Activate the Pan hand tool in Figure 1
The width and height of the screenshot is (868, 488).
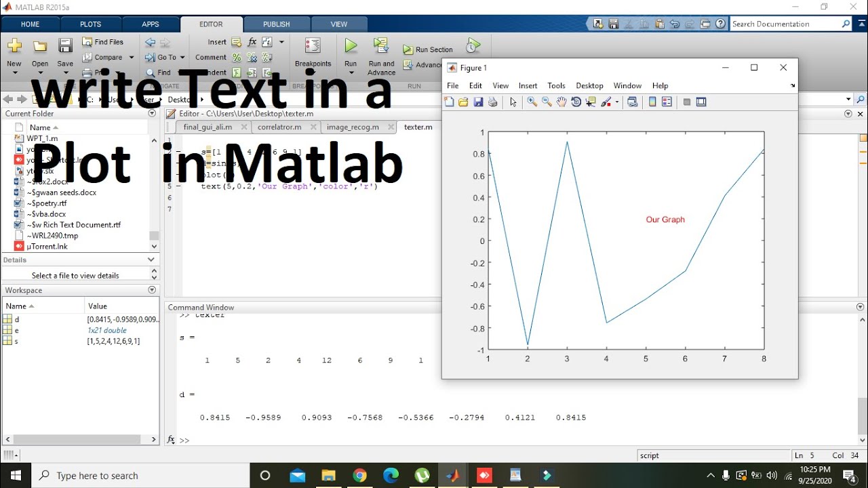(561, 102)
